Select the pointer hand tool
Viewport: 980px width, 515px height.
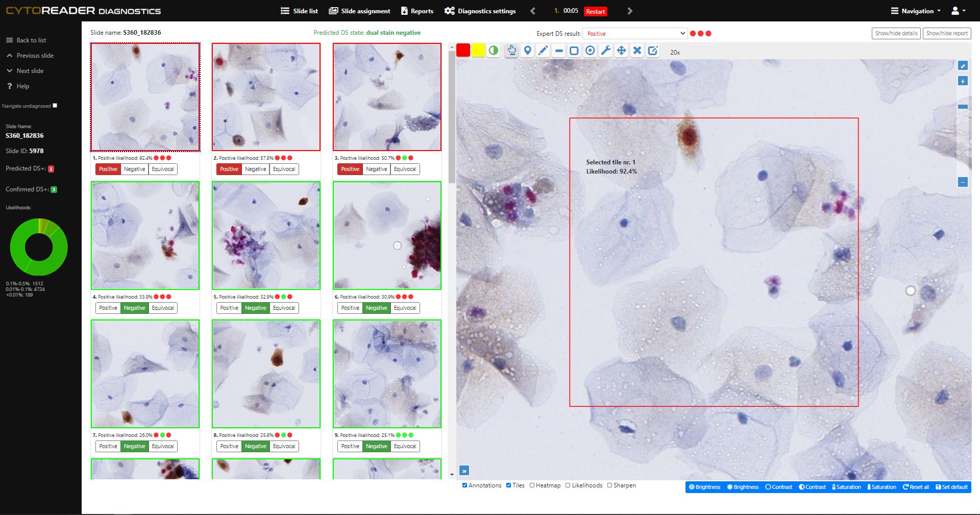click(x=511, y=51)
